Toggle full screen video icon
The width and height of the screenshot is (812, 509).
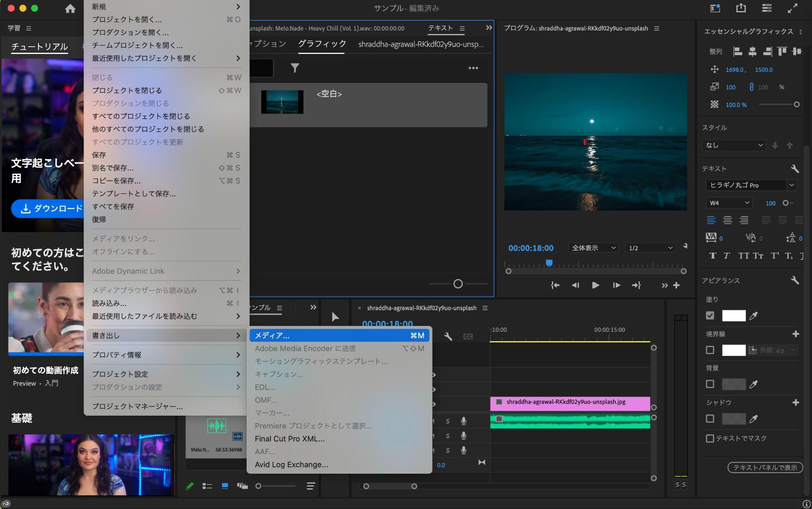coord(793,8)
